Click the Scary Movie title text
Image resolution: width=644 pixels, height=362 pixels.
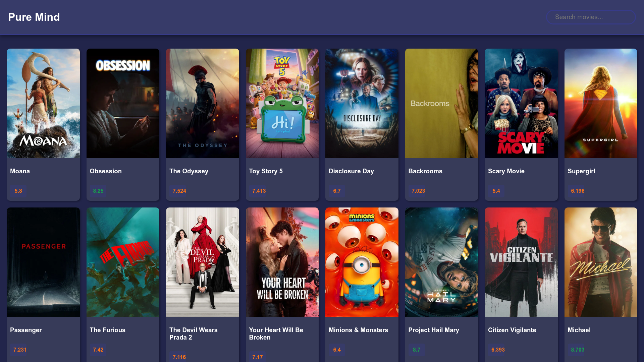tap(506, 171)
